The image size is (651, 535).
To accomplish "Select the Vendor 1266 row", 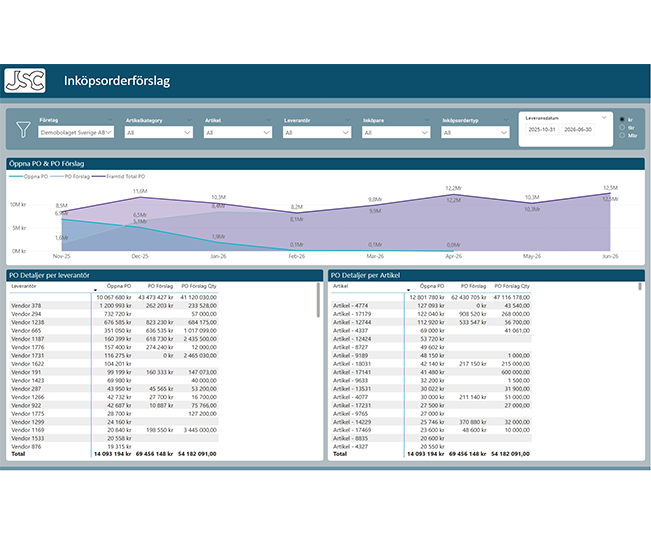I will point(114,397).
